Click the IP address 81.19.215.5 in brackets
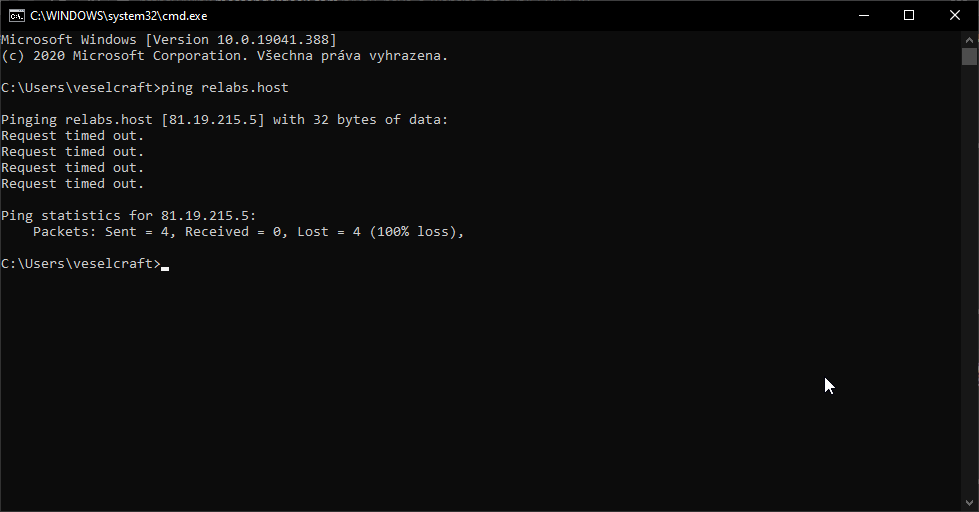 pyautogui.click(x=213, y=120)
